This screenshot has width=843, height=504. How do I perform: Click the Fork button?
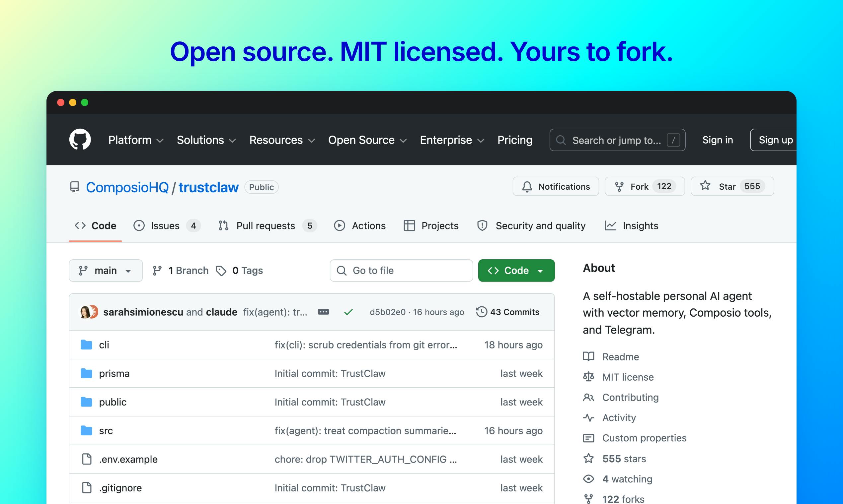pos(645,186)
